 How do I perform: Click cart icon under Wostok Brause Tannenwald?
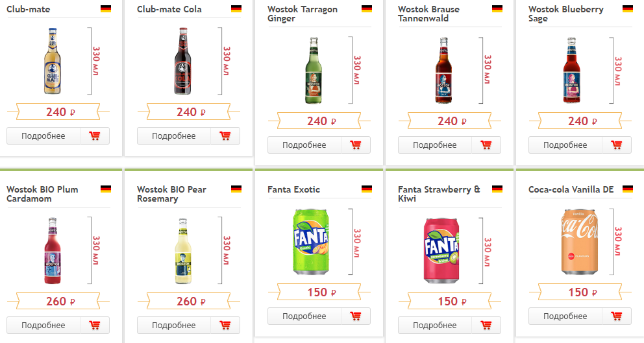click(486, 145)
